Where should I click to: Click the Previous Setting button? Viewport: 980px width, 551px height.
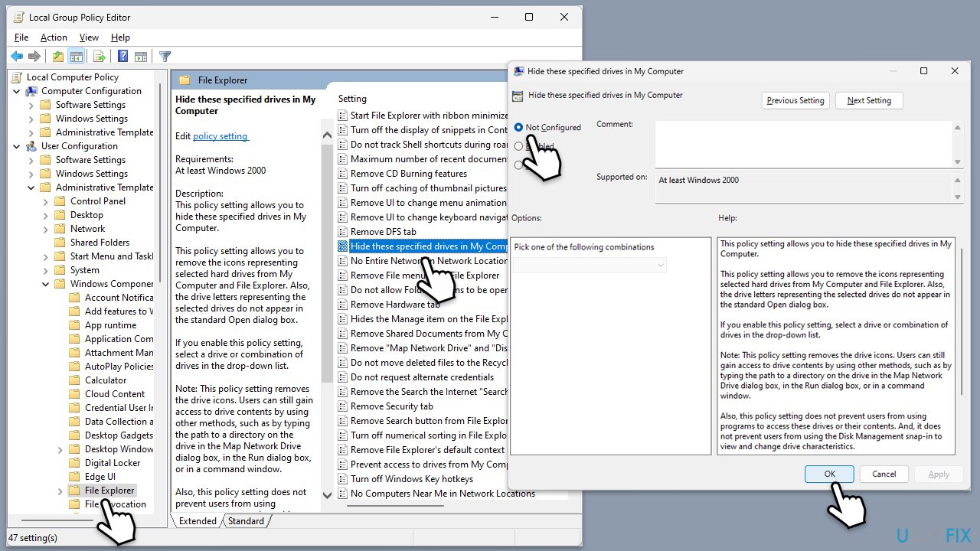point(795,100)
